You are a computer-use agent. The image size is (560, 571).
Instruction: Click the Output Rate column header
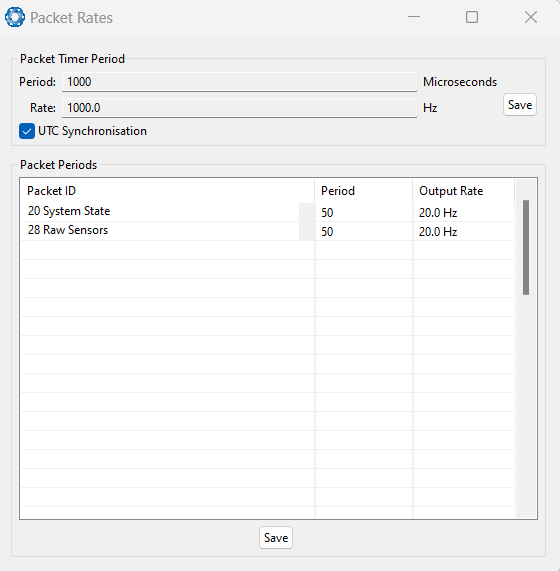[x=464, y=191]
